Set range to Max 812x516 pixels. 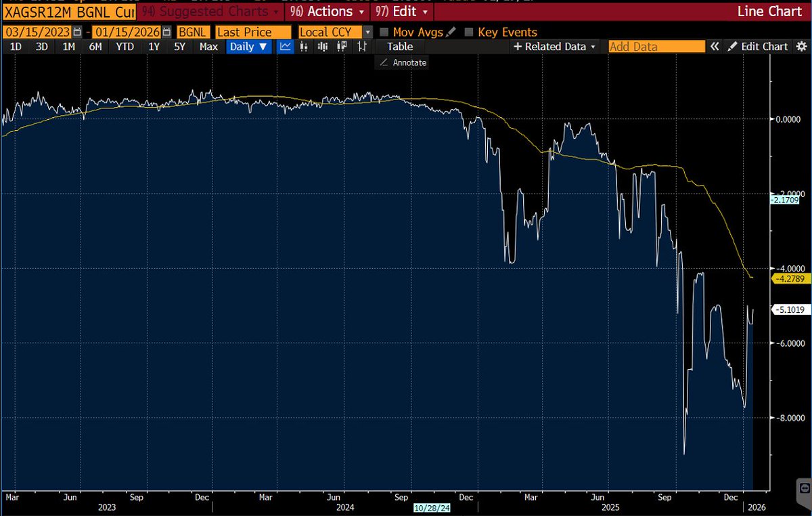[208, 47]
